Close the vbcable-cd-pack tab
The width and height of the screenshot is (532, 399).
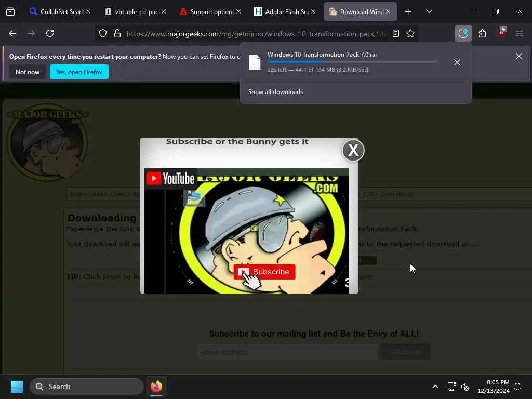[x=164, y=11]
